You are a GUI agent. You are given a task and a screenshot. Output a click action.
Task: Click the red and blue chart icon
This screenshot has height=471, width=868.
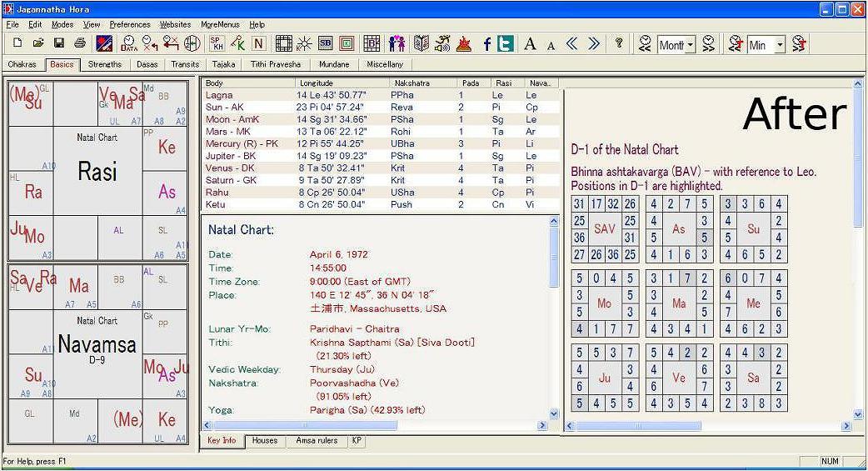point(104,43)
